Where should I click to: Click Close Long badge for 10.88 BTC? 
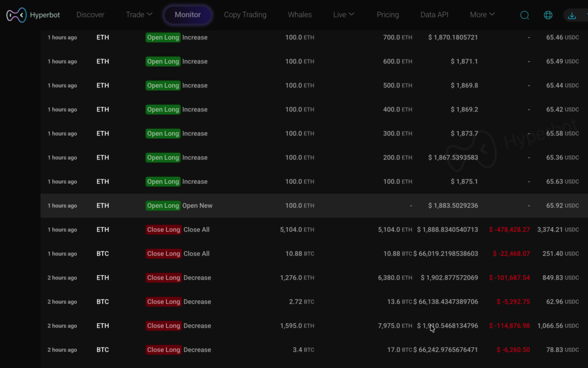(163, 254)
